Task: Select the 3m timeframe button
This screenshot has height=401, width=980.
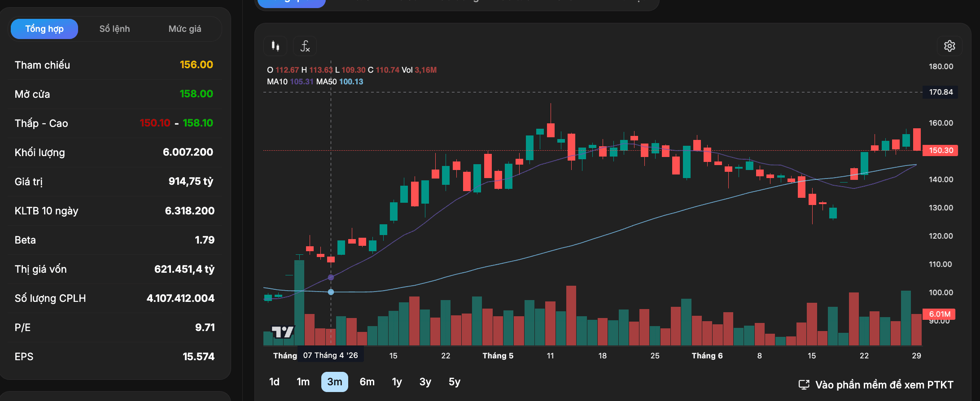Action: pos(335,382)
